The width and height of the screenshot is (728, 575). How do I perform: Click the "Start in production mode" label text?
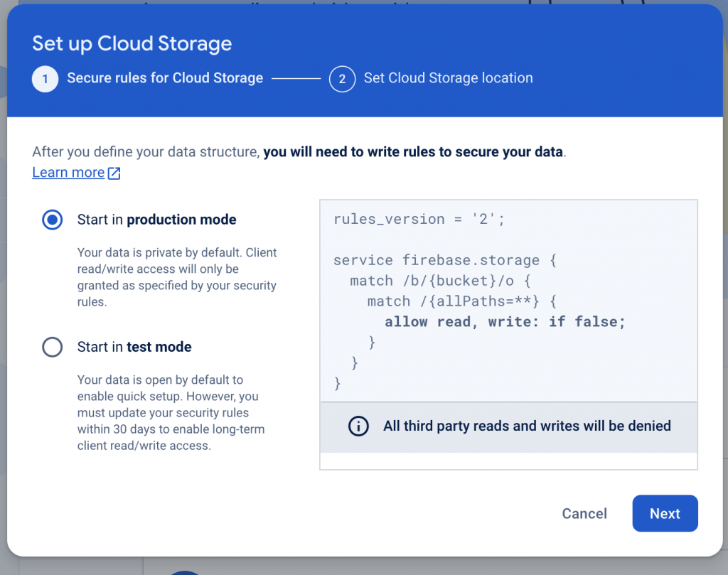click(x=156, y=220)
